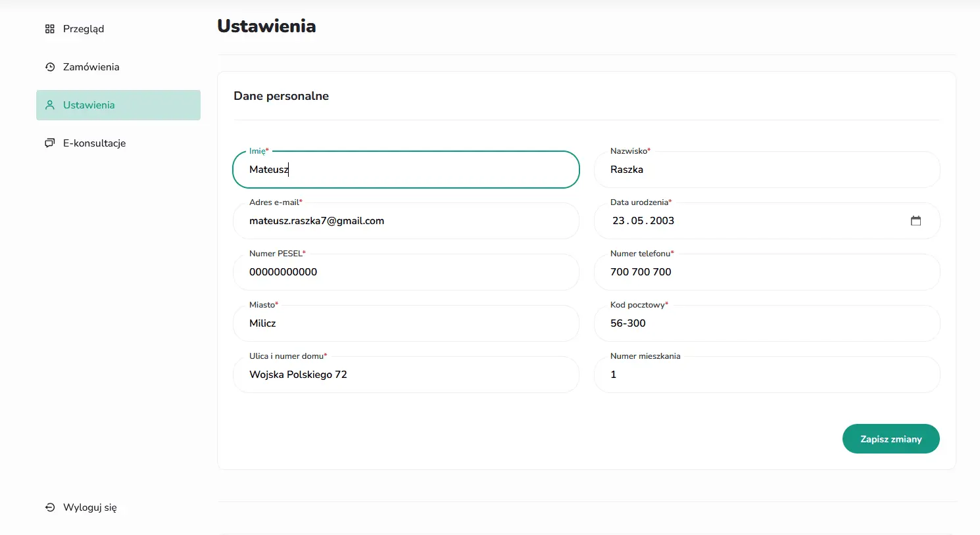980x535 pixels.
Task: Click the Zamówienia clock icon
Action: [x=49, y=67]
